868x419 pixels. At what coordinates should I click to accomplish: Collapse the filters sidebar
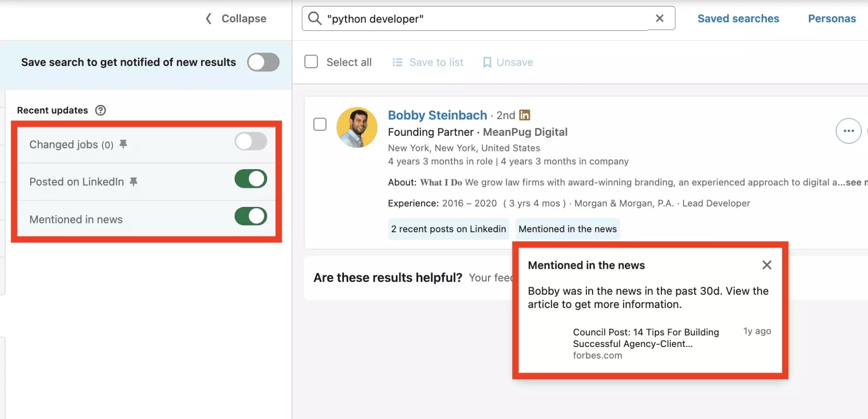(x=234, y=18)
